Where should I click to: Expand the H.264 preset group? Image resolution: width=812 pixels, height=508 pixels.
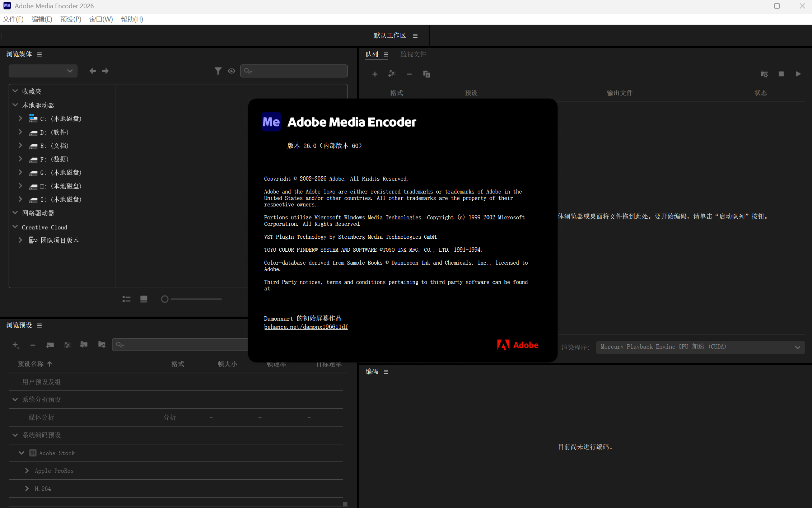click(x=27, y=489)
